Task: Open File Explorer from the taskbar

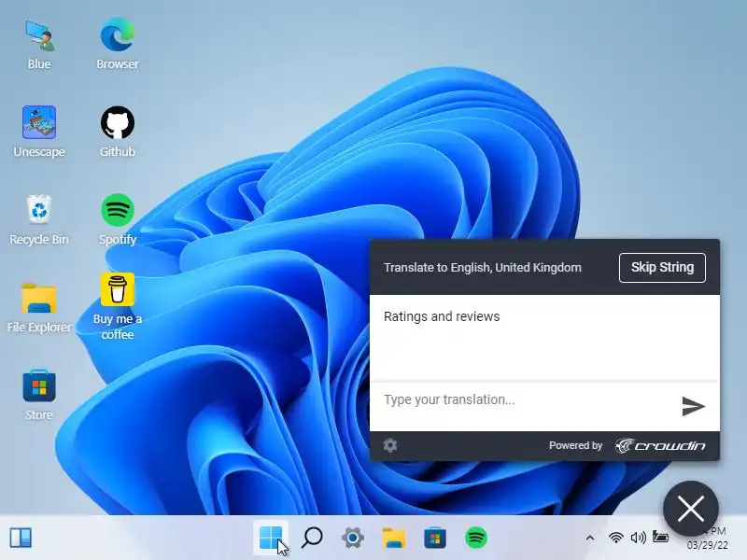Action: click(394, 538)
